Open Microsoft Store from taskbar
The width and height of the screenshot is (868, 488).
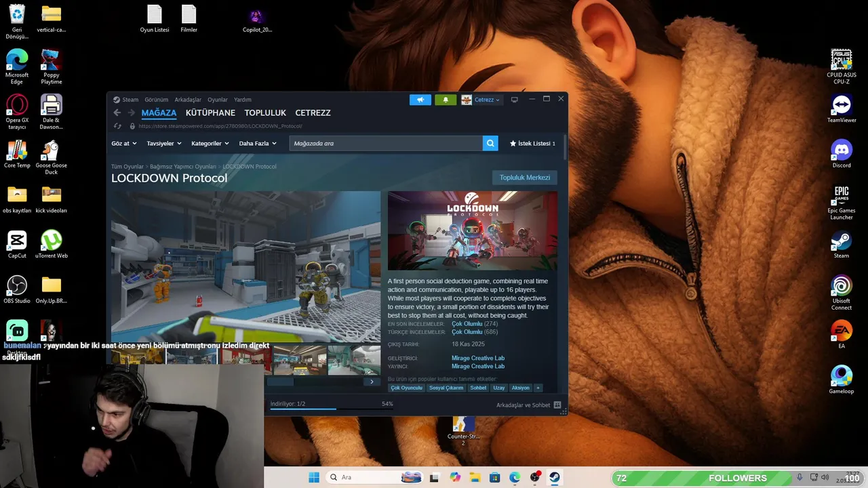(495, 477)
